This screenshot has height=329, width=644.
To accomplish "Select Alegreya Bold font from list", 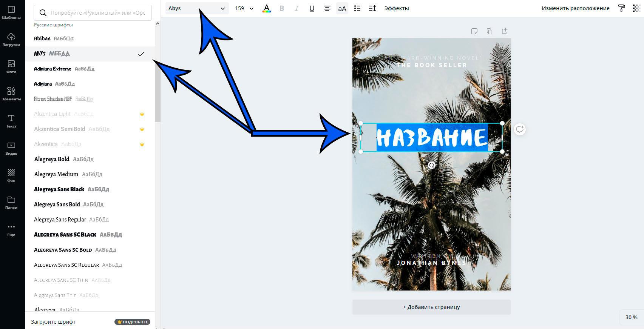I will pyautogui.click(x=52, y=159).
